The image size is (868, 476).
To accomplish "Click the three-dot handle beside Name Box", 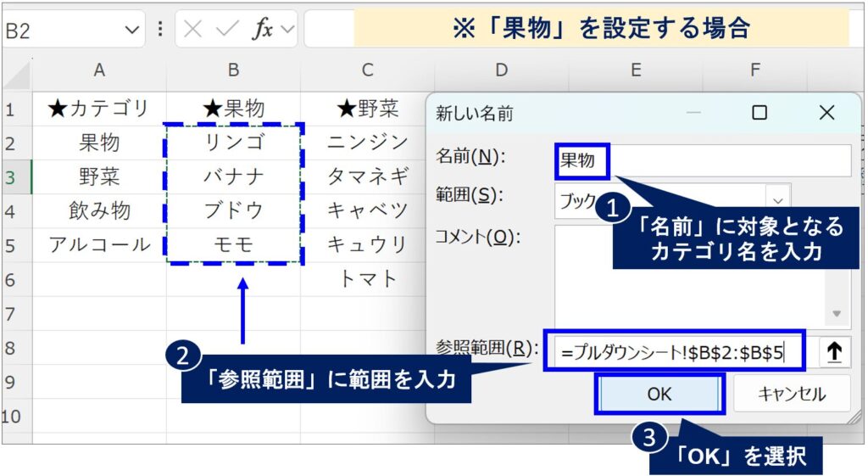I will pyautogui.click(x=160, y=30).
